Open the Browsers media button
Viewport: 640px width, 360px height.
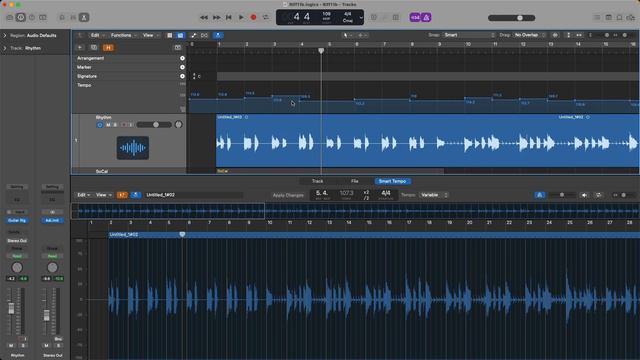631,18
